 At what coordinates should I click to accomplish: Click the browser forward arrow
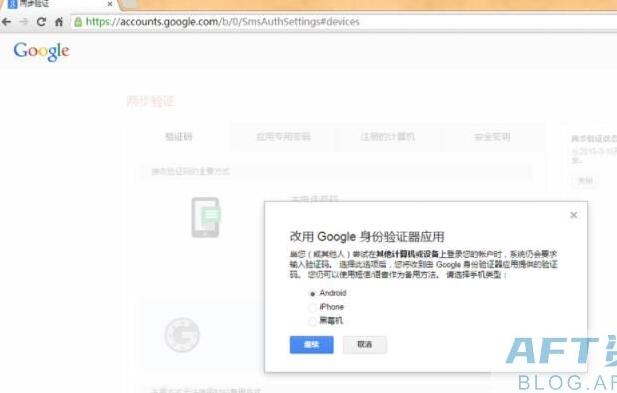point(24,22)
